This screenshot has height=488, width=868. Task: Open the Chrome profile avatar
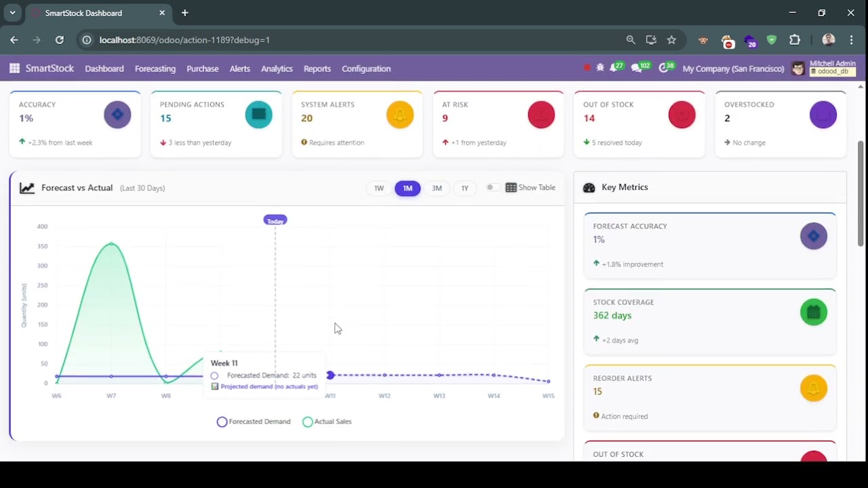tap(828, 40)
